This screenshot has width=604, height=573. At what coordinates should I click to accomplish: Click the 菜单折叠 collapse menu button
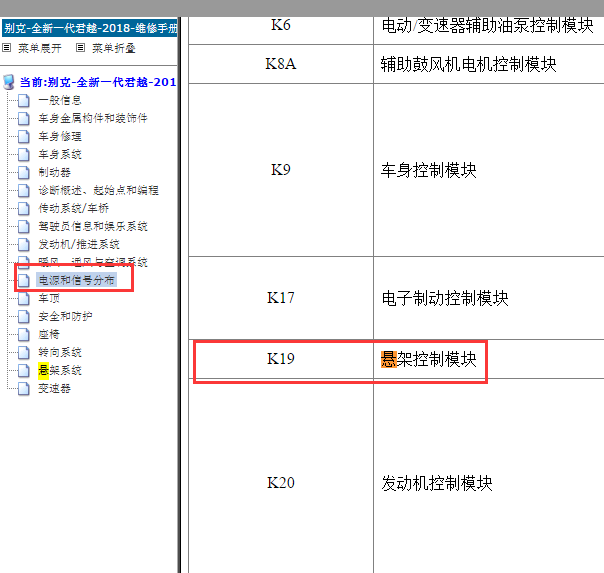coord(114,48)
